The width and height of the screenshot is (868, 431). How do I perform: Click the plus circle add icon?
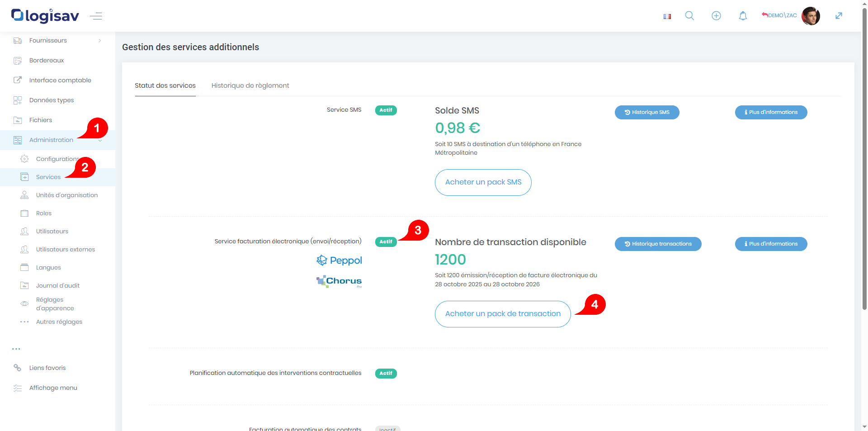tap(716, 16)
